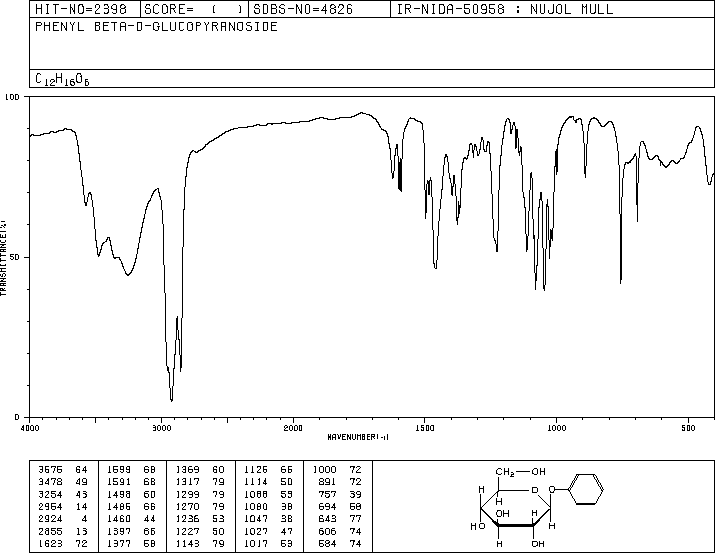Select peak value 694 in the table
715x553 pixels.
coord(327,506)
